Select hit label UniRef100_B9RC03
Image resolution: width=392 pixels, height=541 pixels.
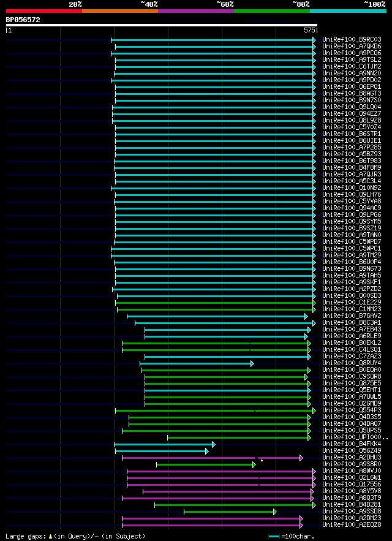tap(352, 40)
